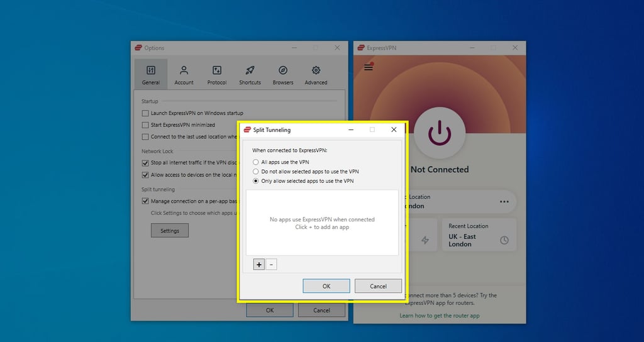Close the Options window
Image resolution: width=644 pixels, height=342 pixels.
click(337, 48)
